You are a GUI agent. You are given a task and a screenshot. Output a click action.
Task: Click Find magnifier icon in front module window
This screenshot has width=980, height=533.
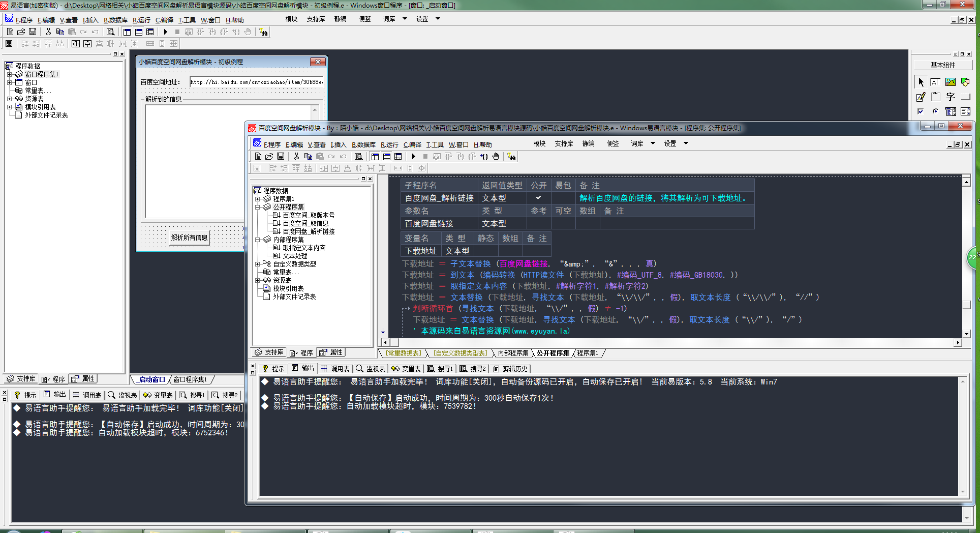(358, 157)
